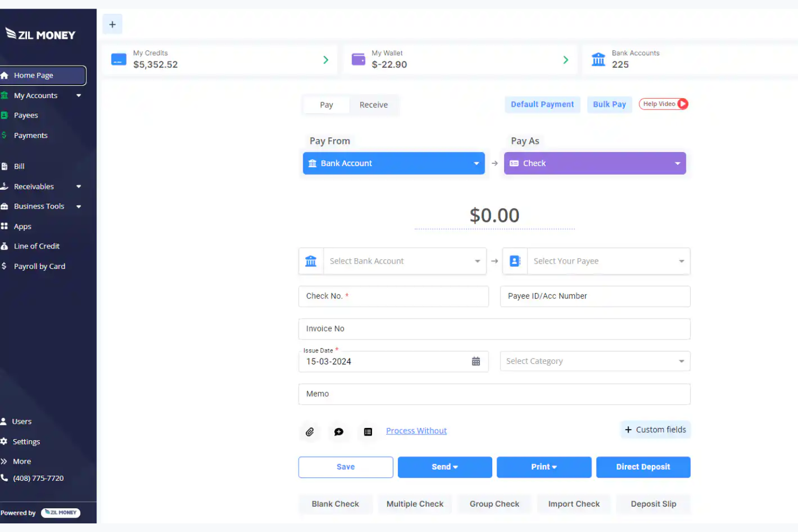Click the My Credits card icon
Viewport: 798px width, 532px height.
pos(119,59)
